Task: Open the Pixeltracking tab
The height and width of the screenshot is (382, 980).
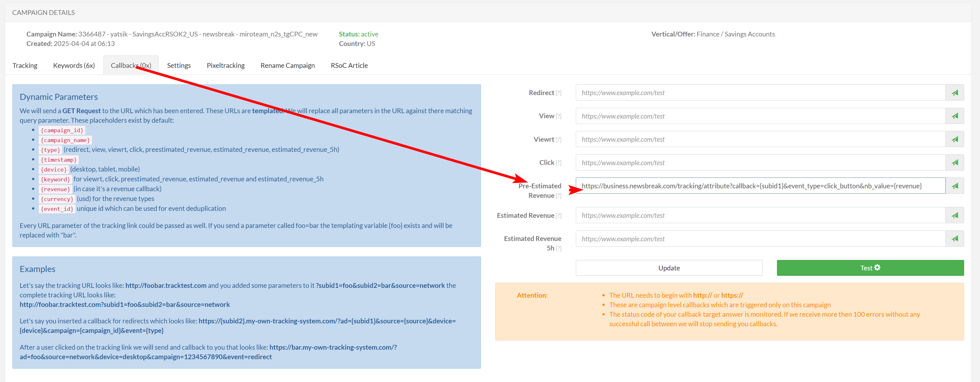Action: pos(226,65)
